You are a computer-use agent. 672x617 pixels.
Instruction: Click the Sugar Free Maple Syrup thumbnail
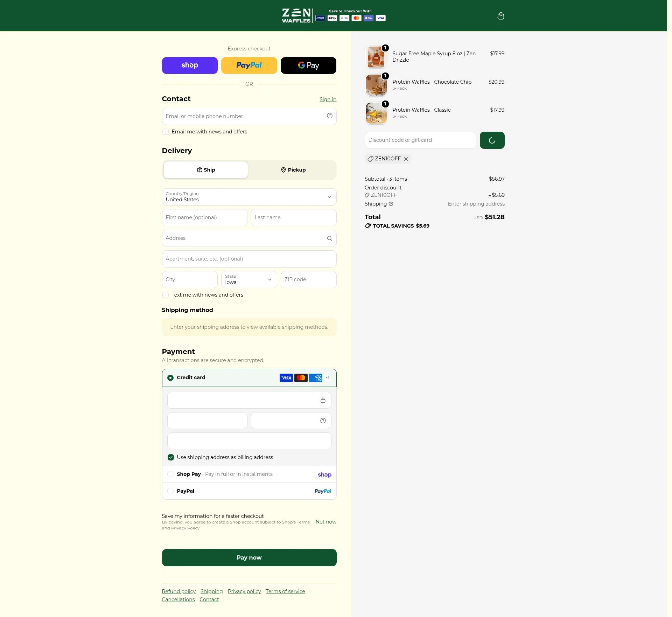[x=376, y=57]
